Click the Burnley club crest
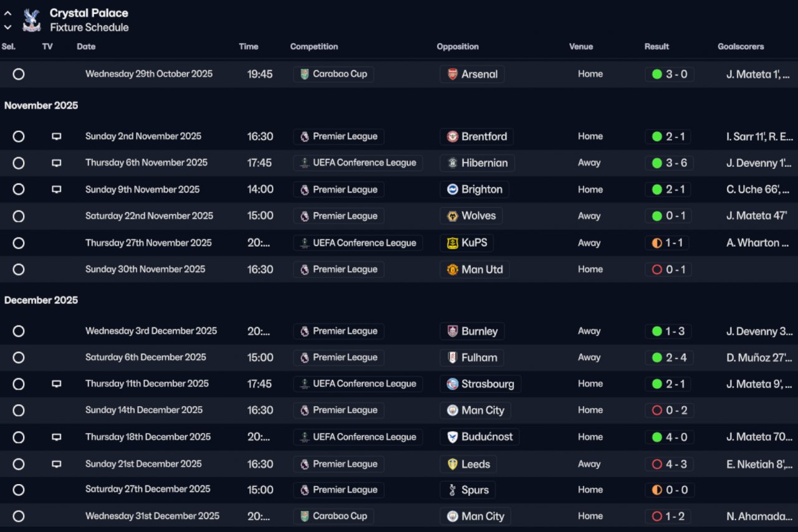 [453, 331]
